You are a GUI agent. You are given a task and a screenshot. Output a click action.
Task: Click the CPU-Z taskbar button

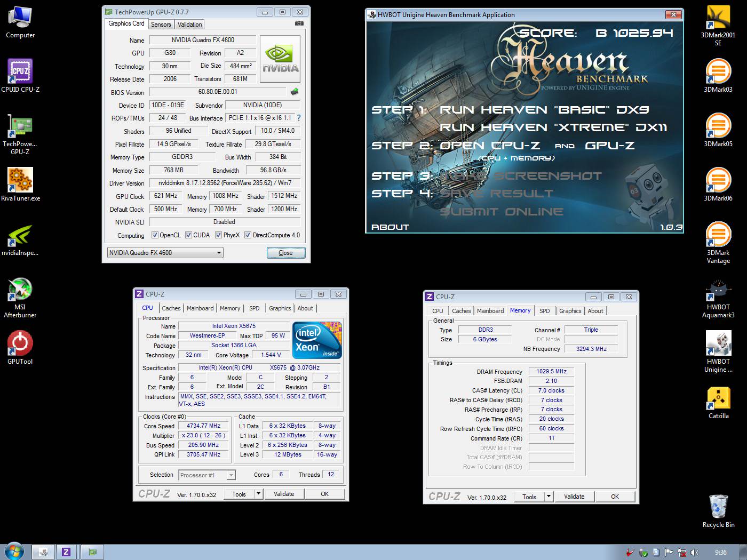tap(66, 552)
